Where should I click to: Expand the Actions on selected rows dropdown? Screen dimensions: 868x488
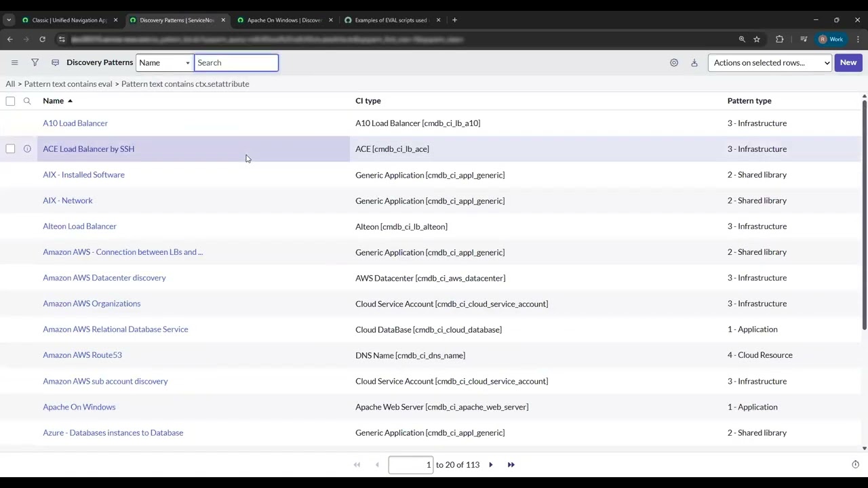(770, 62)
